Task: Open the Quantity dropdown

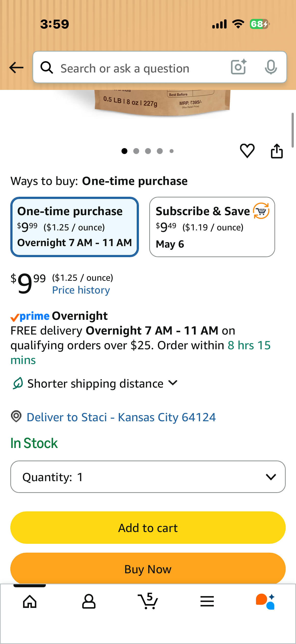Action: point(148,477)
